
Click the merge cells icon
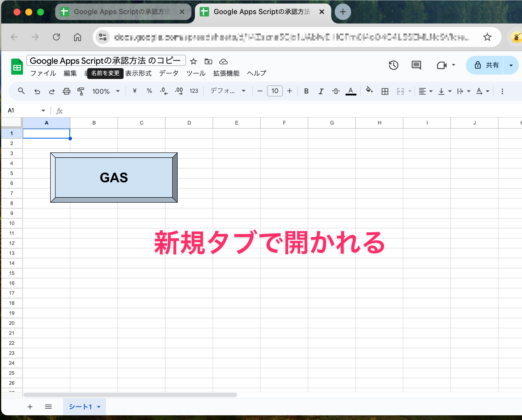point(400,91)
